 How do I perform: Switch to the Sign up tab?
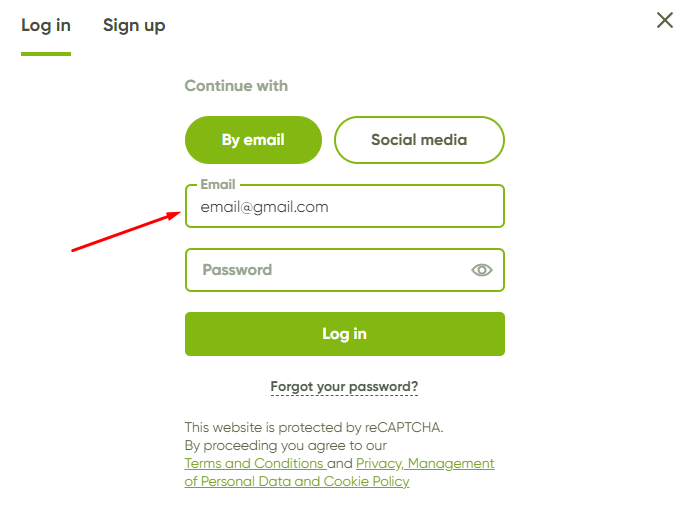[134, 25]
